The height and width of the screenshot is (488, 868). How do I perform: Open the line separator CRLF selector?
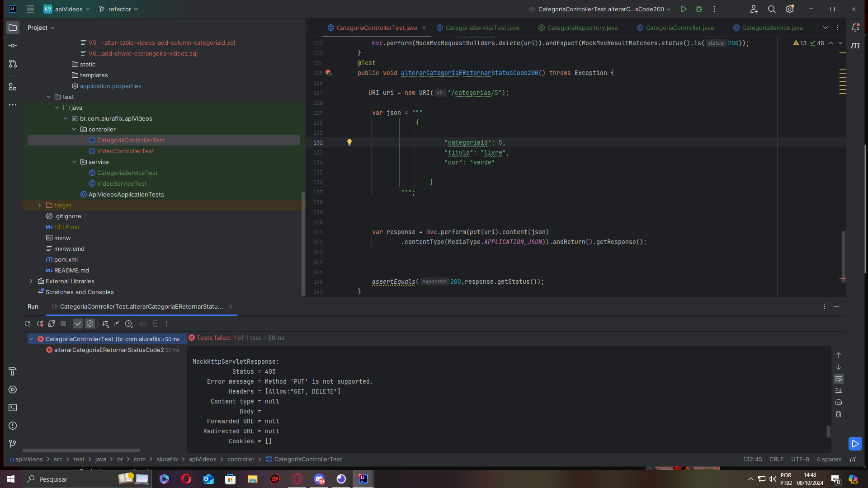point(776,459)
